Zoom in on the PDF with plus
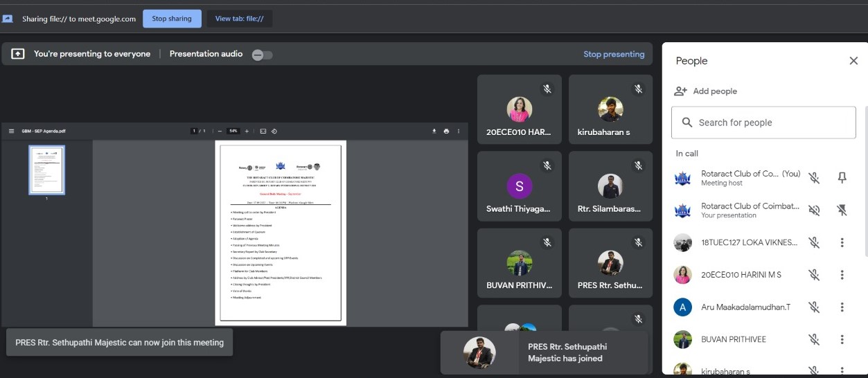 click(247, 131)
